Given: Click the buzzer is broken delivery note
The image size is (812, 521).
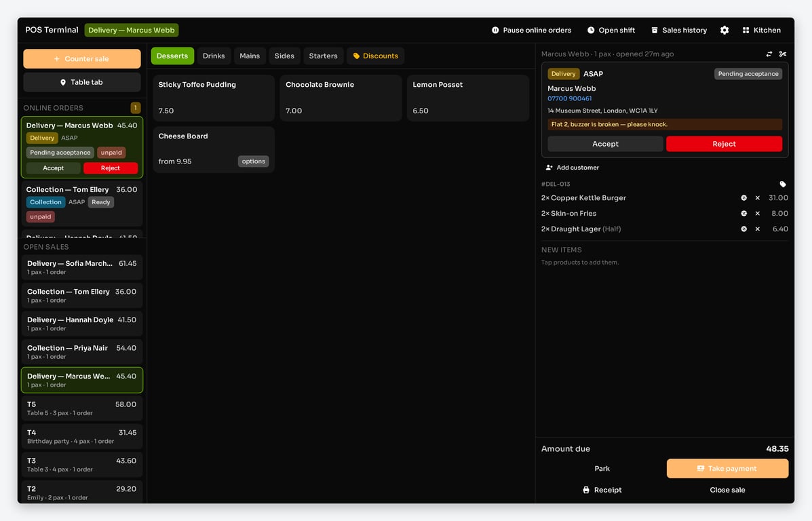Looking at the screenshot, I should click(665, 124).
